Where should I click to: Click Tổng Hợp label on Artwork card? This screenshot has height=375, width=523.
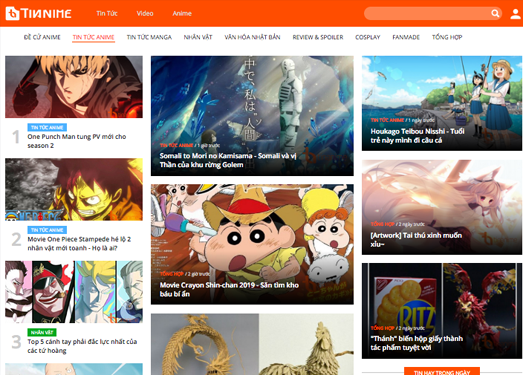pos(383,224)
